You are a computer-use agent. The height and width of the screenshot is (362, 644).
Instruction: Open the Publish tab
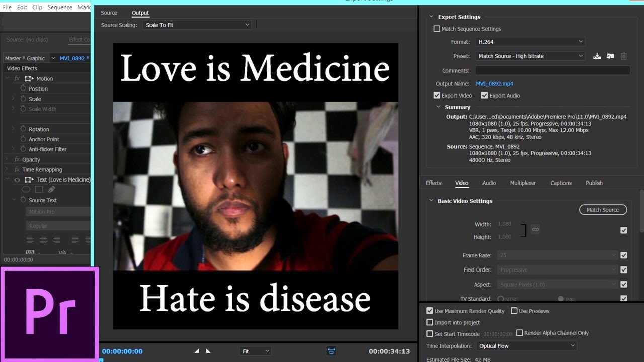coord(594,183)
